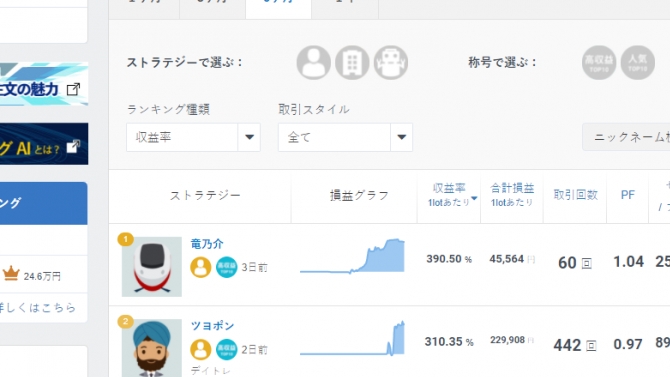
Task: Toggle the 高収益 TOP10 title badge filter
Action: point(599,62)
